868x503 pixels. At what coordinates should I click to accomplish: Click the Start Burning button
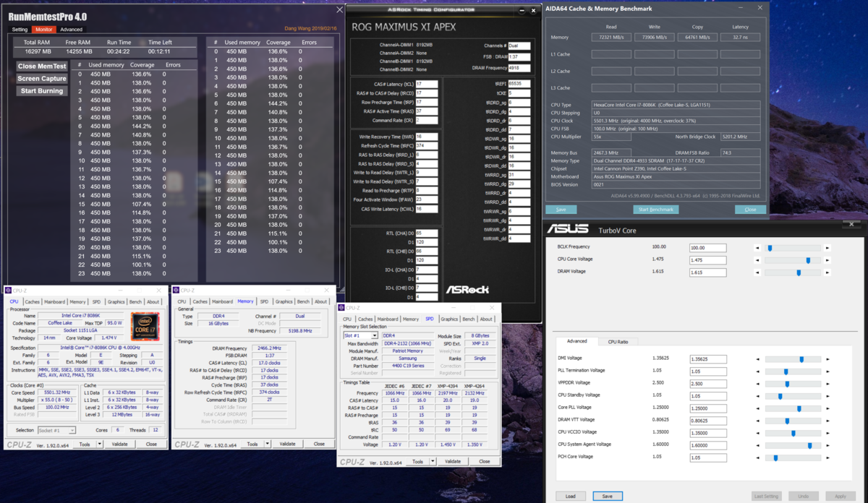(42, 91)
